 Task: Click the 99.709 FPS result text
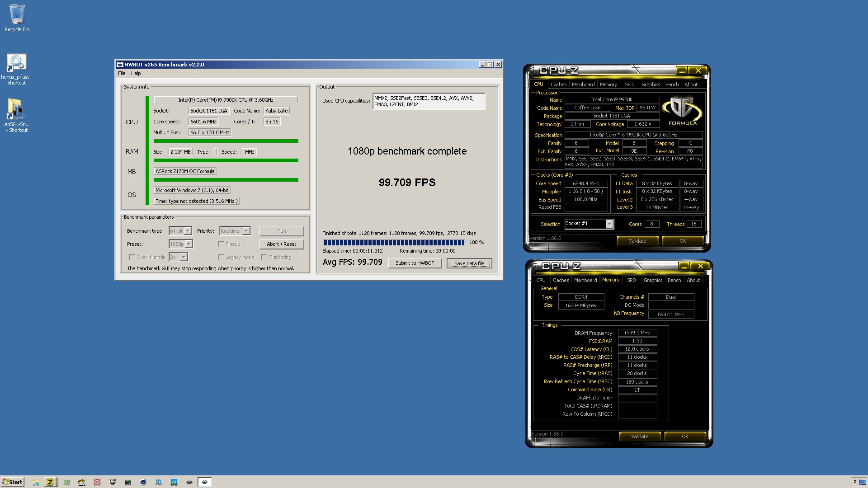(407, 183)
